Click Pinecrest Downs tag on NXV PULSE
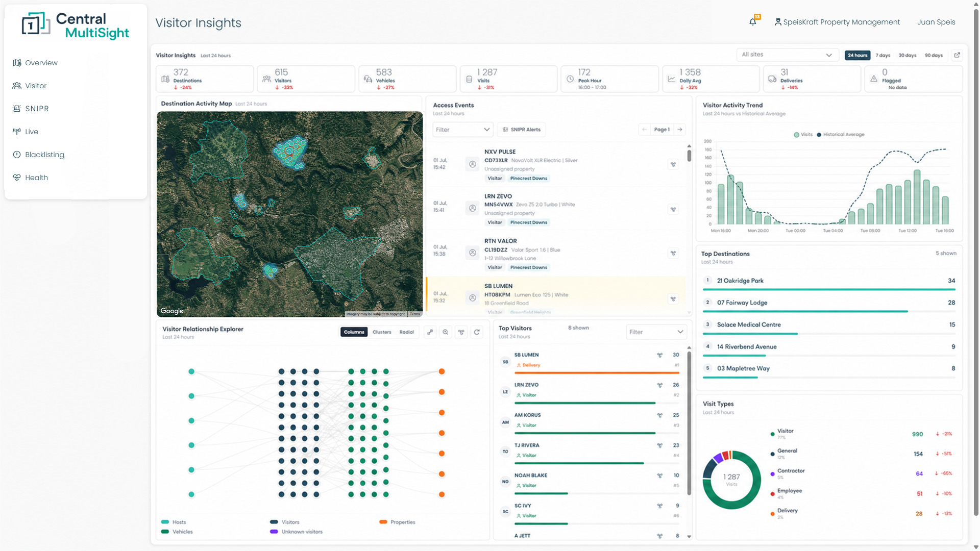 (x=528, y=179)
